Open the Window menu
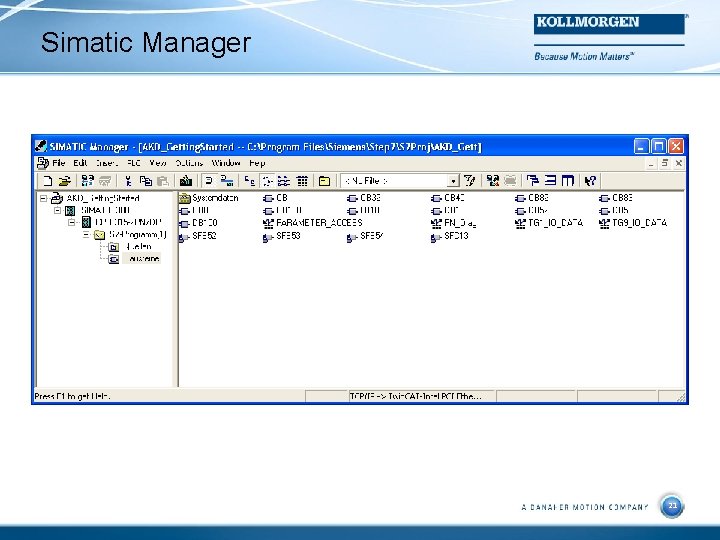 225,163
